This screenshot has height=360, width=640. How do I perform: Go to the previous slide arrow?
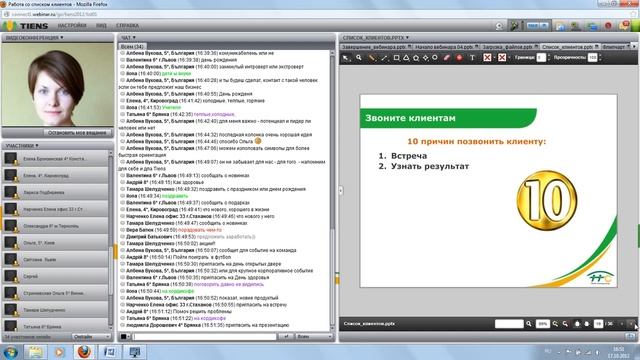coord(622,324)
